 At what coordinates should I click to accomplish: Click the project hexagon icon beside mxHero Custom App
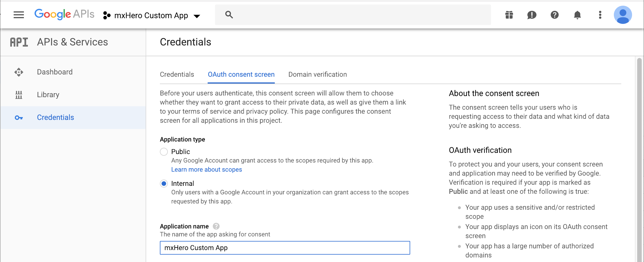[107, 15]
